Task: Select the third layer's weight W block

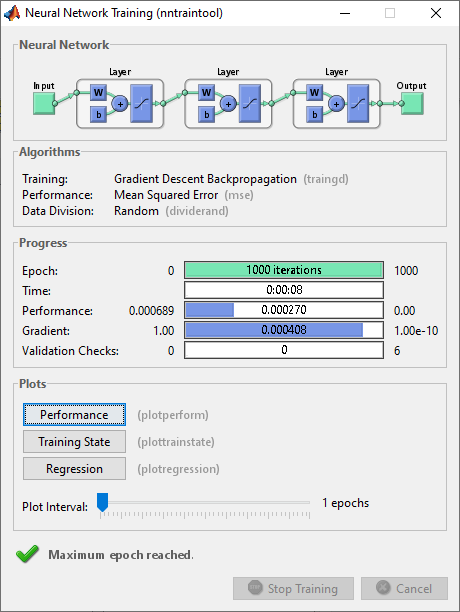Action: 314,93
